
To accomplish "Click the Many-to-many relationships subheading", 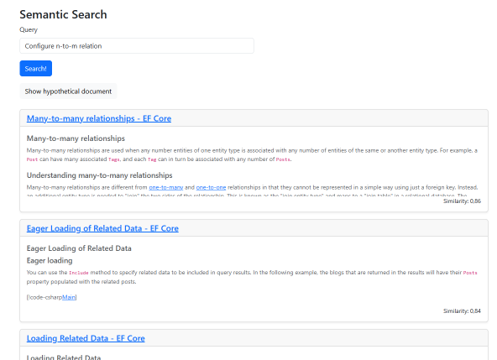I will (x=76, y=138).
